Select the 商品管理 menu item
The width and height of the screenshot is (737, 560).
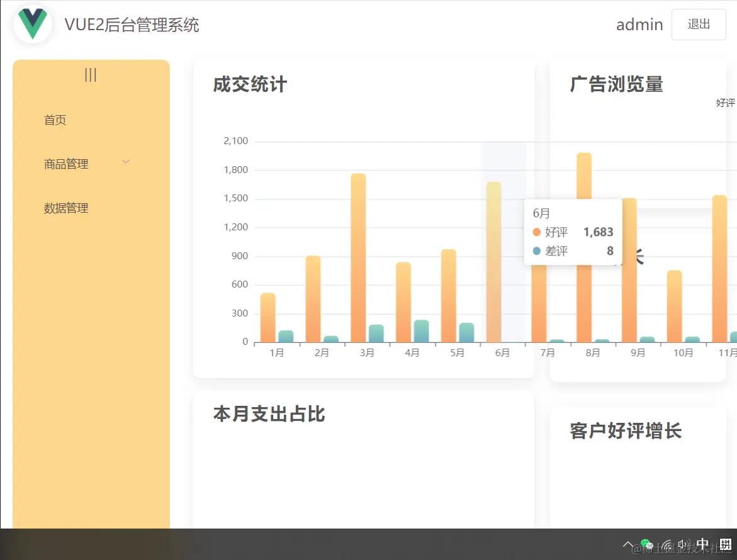click(x=66, y=164)
